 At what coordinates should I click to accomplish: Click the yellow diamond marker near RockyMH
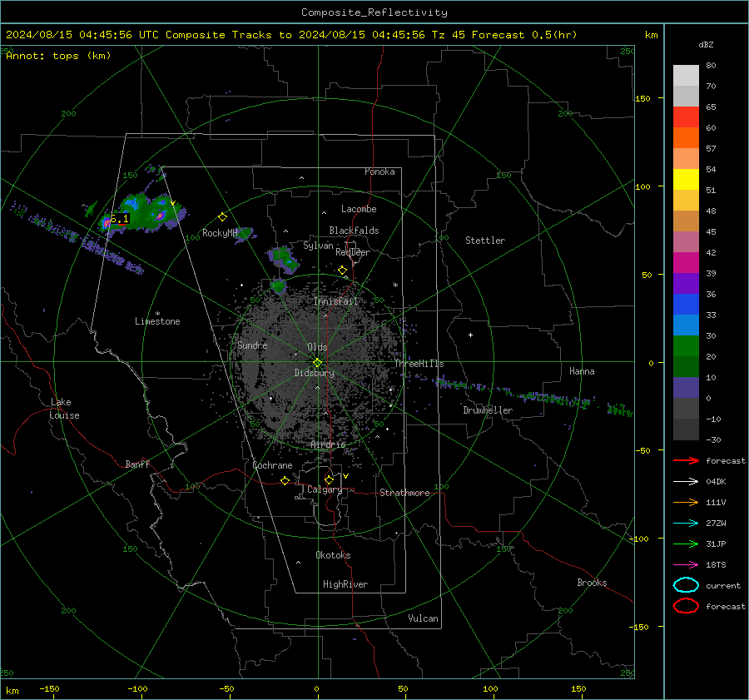click(222, 217)
